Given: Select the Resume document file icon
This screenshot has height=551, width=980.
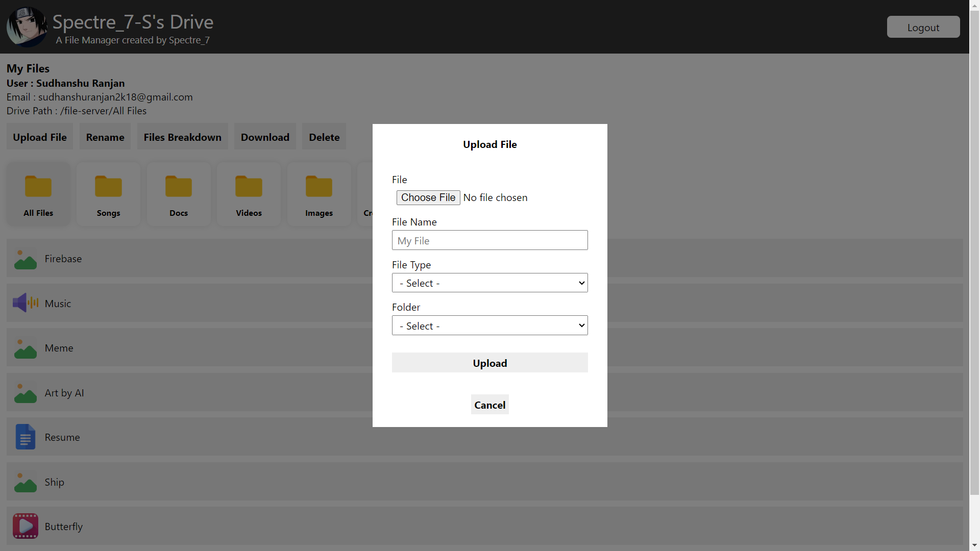Looking at the screenshot, I should tap(26, 437).
